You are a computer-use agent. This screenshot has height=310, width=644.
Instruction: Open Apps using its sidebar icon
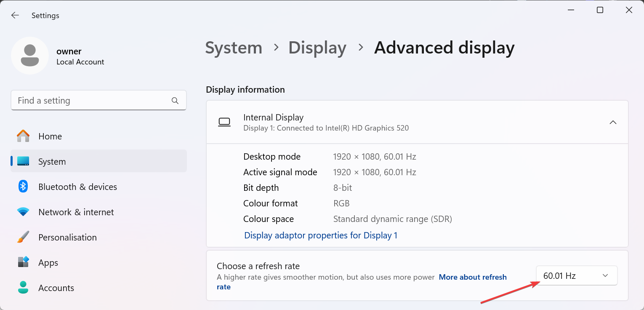[x=23, y=262]
